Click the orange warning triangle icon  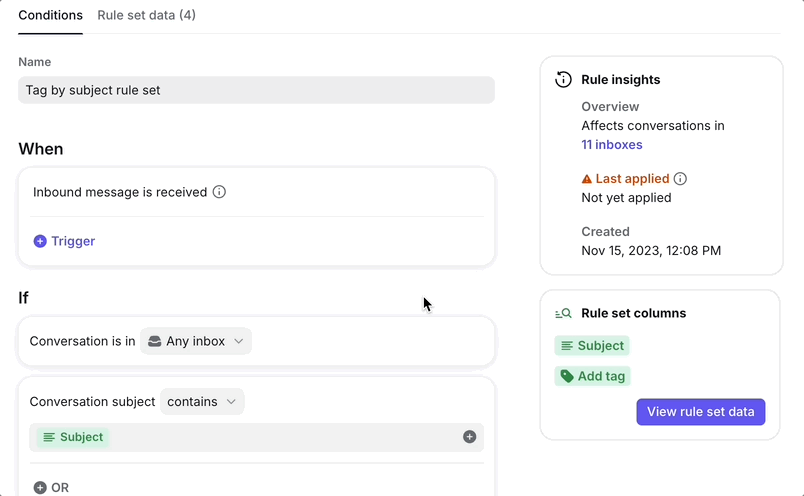pos(587,179)
